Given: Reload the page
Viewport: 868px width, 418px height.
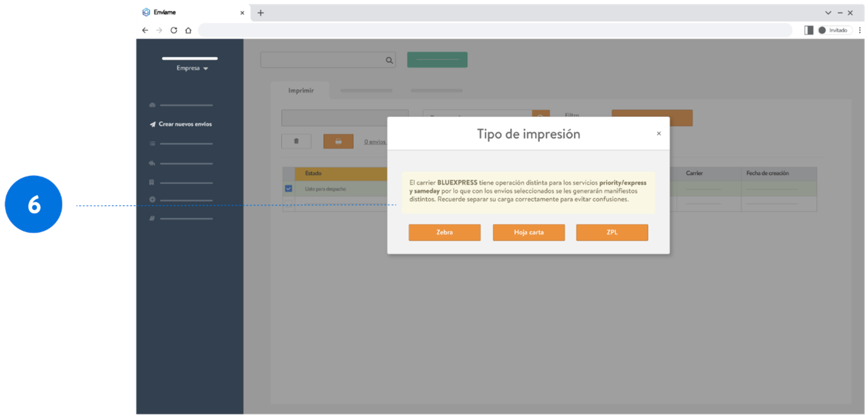Looking at the screenshot, I should click(174, 31).
